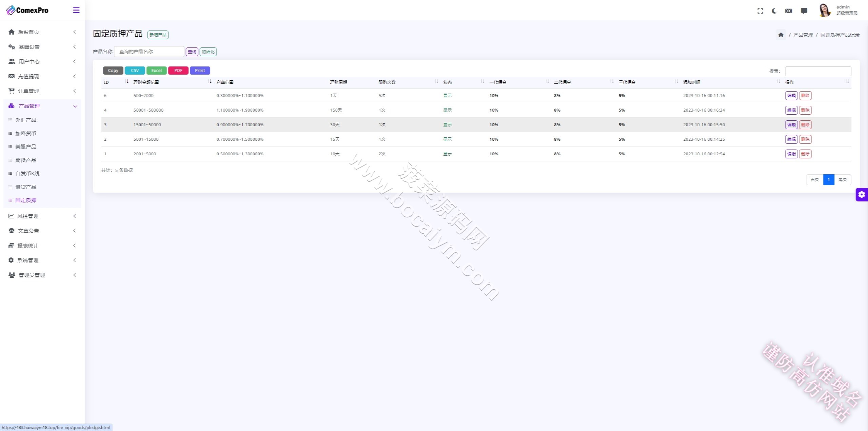Switch to dark mode moon icon

(774, 11)
